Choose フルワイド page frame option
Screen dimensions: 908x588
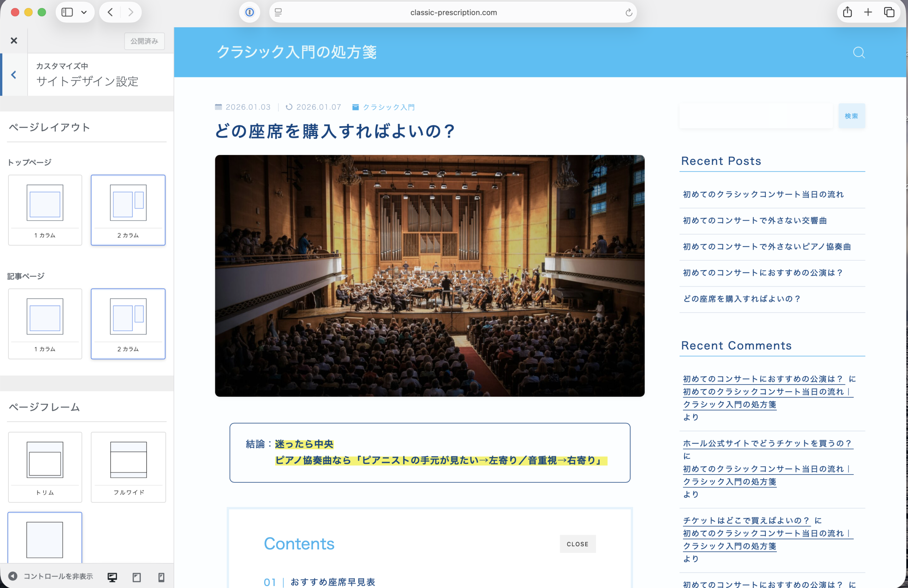128,467
